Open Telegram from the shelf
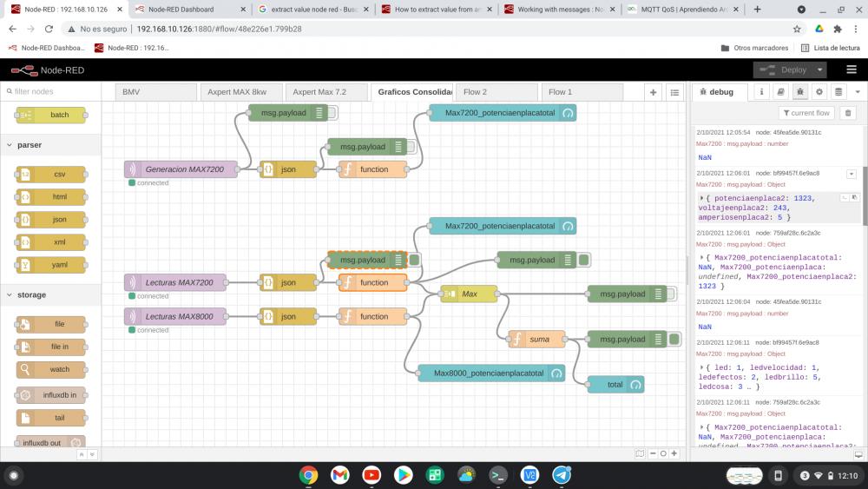This screenshot has width=868, height=489. point(562,475)
